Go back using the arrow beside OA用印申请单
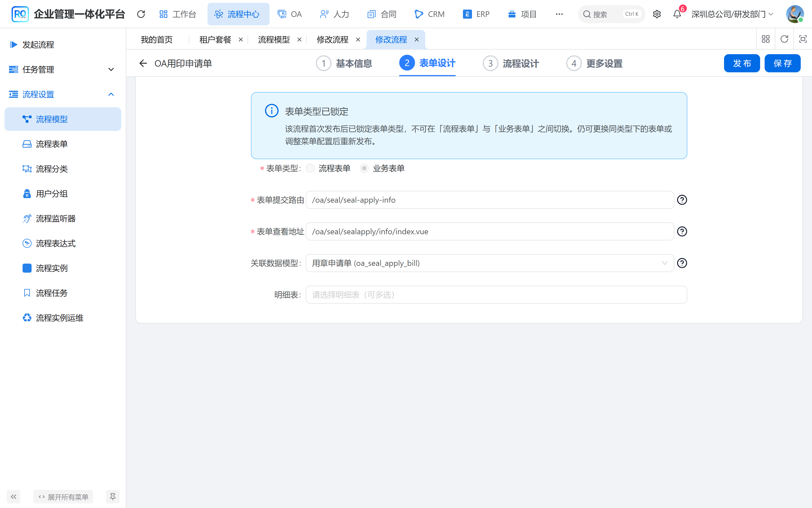The width and height of the screenshot is (812, 508). coord(143,63)
